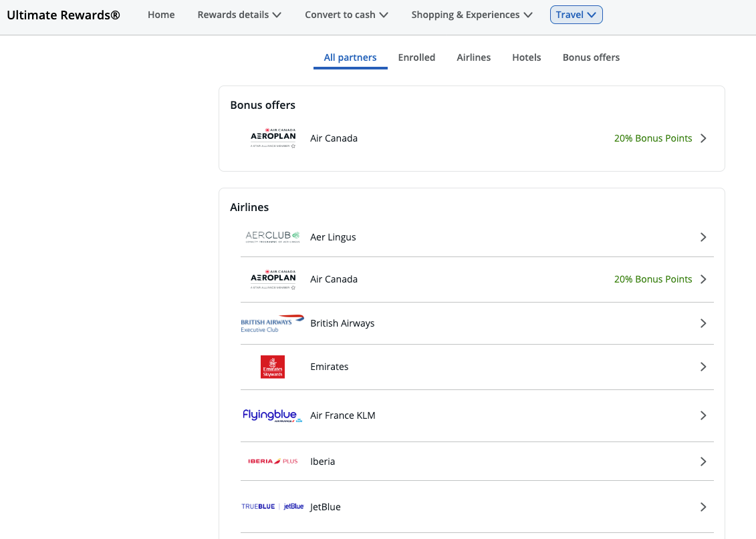Go to Home in top navigation

pyautogui.click(x=161, y=15)
